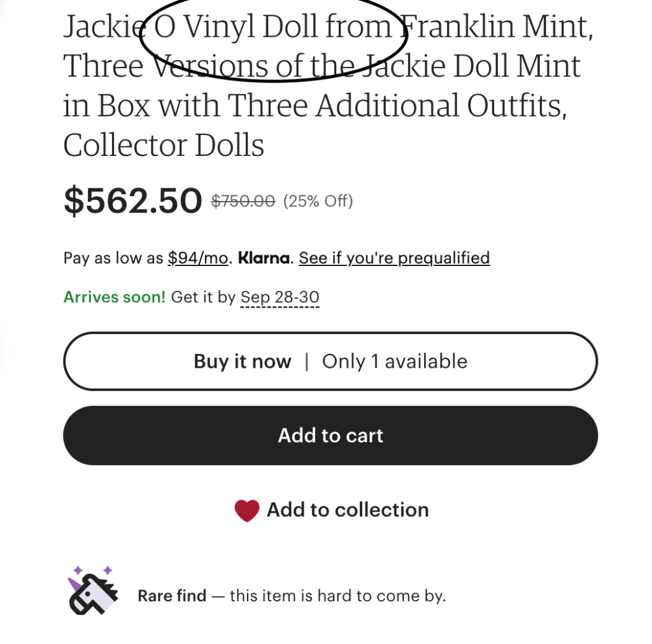Click the 25% Off discount label

point(318,201)
